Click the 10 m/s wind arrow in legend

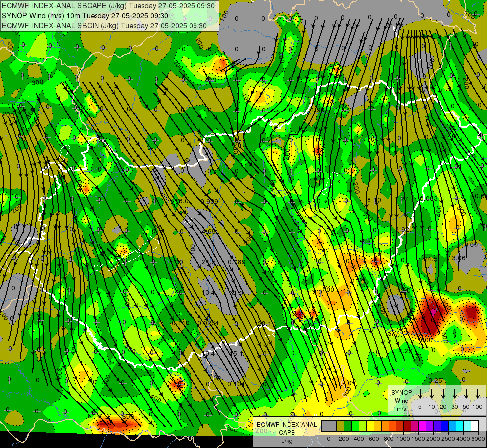pos(431,393)
